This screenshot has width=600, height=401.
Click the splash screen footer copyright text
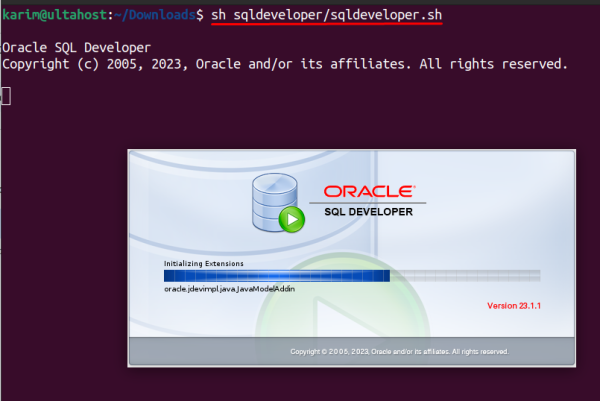(x=399, y=351)
